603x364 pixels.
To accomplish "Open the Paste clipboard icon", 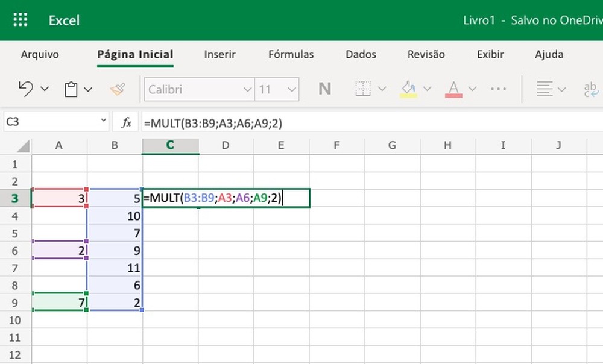I will 72,89.
